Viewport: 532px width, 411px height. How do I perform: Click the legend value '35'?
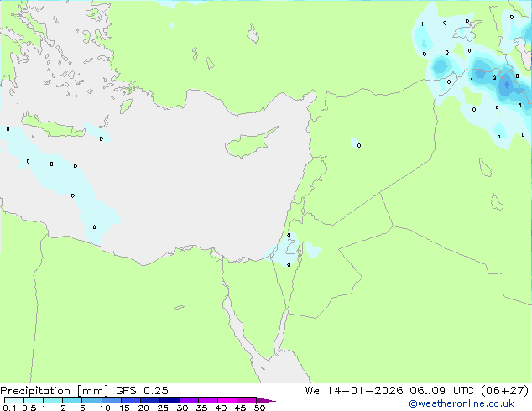click(x=201, y=408)
